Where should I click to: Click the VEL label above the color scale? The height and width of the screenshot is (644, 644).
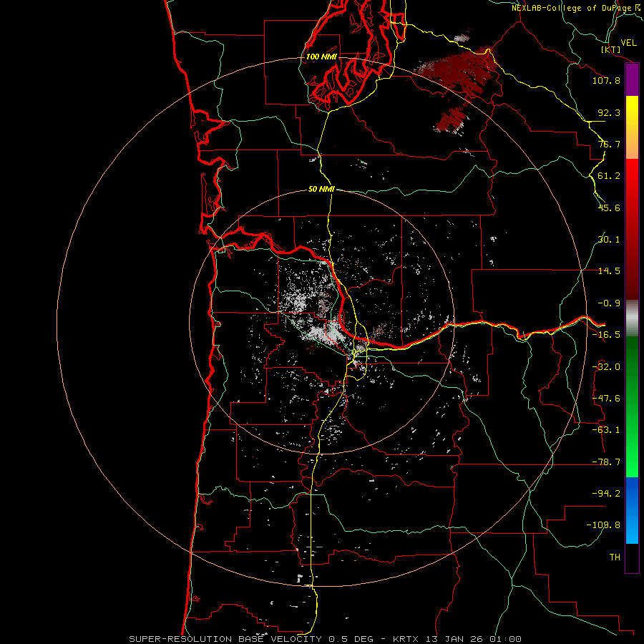tap(629, 42)
